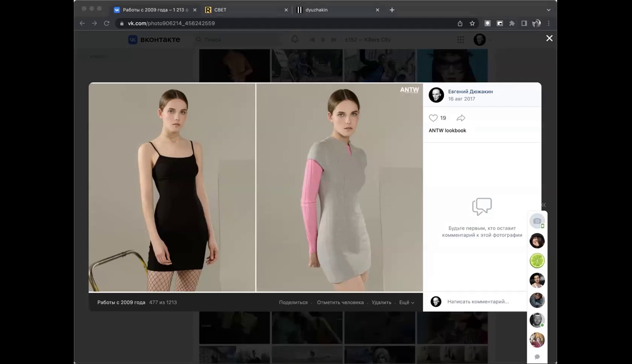Click the share arrow icon beside likes
The height and width of the screenshot is (364, 632).
coord(461,118)
